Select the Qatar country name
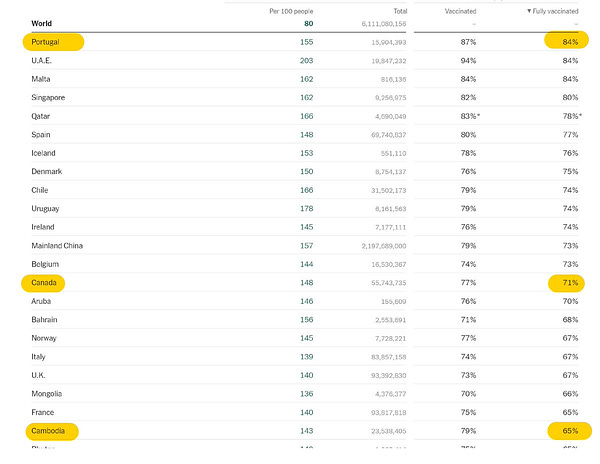 41,116
